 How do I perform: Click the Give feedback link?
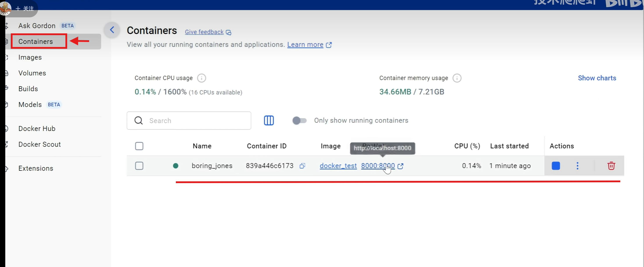click(x=204, y=32)
